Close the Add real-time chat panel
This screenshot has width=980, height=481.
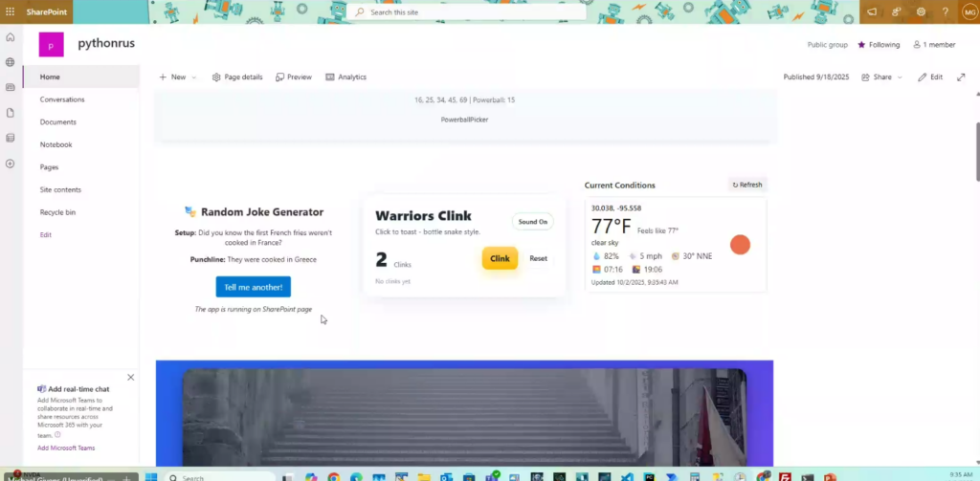click(x=130, y=378)
